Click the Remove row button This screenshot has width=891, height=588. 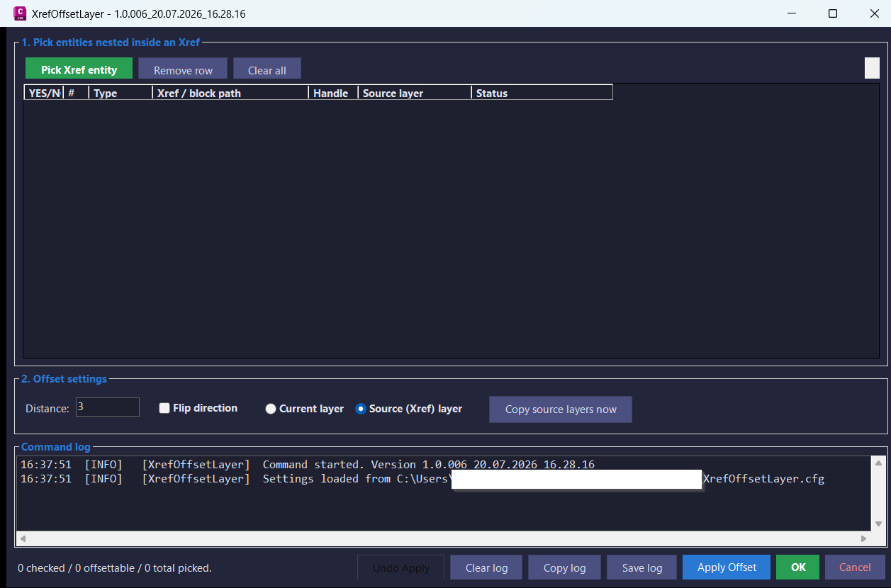183,70
